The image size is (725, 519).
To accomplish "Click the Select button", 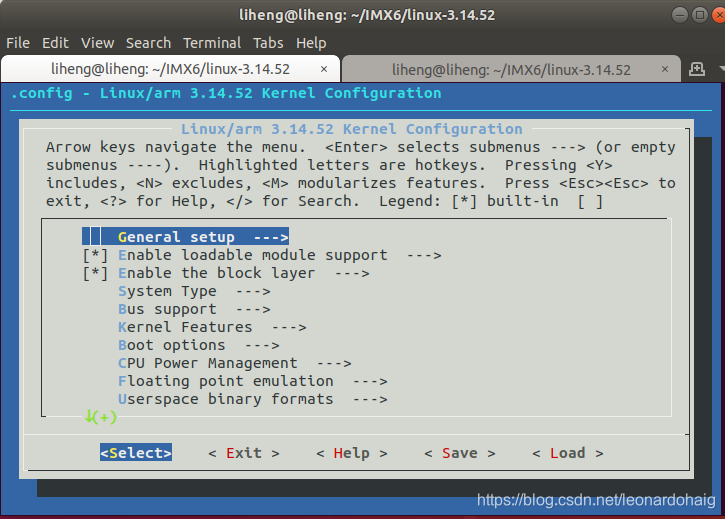I will 136,452.
